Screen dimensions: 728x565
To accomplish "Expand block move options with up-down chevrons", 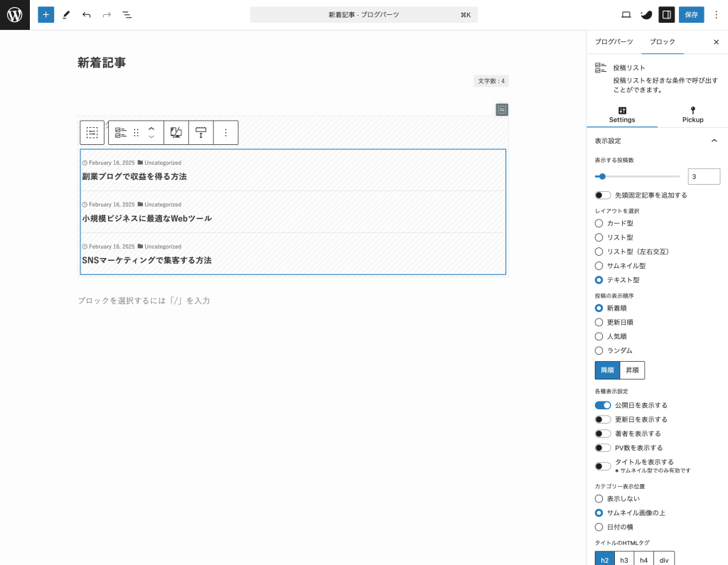I will click(149, 132).
